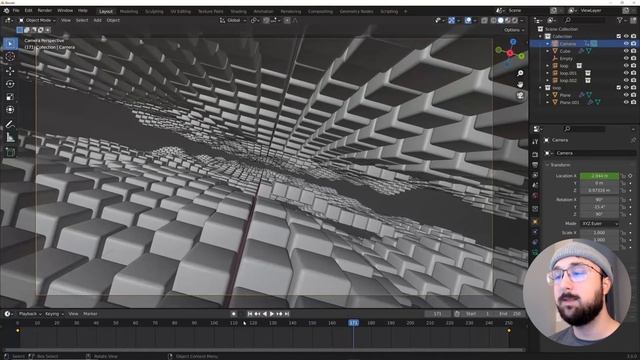Switch to Sculpting workspace tab
Viewport: 640px width, 360px height.
pyautogui.click(x=154, y=11)
